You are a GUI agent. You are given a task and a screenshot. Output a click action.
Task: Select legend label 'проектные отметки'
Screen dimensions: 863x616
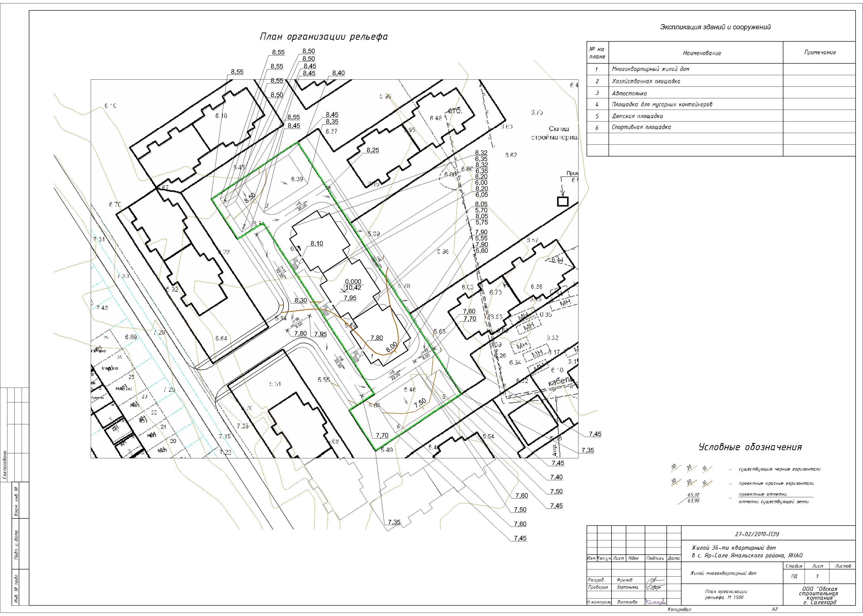tap(763, 494)
